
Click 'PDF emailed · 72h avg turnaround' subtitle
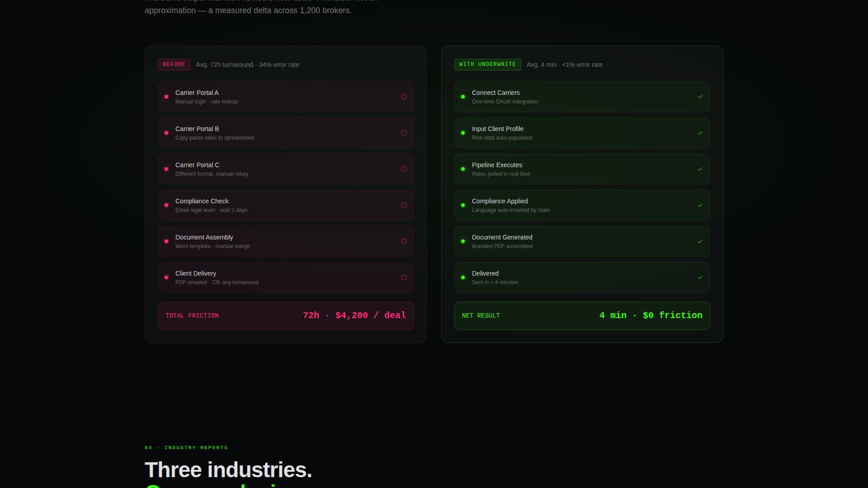(x=217, y=282)
